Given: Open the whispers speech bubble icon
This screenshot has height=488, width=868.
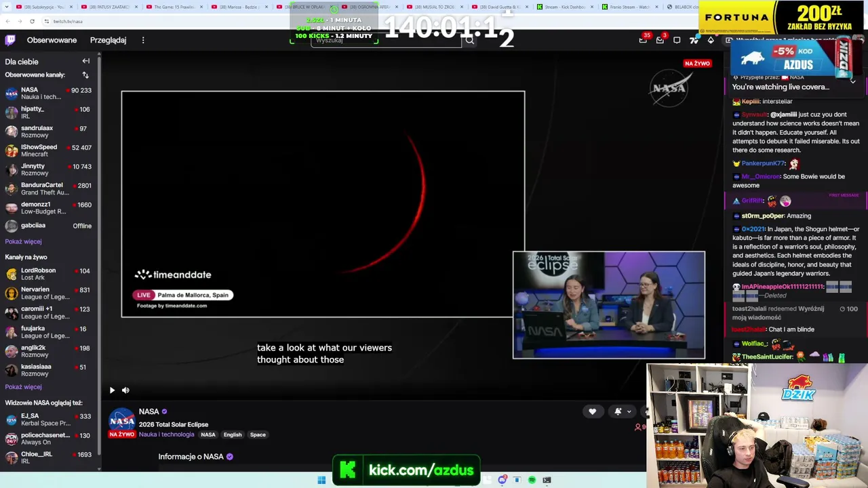Looking at the screenshot, I should [677, 40].
